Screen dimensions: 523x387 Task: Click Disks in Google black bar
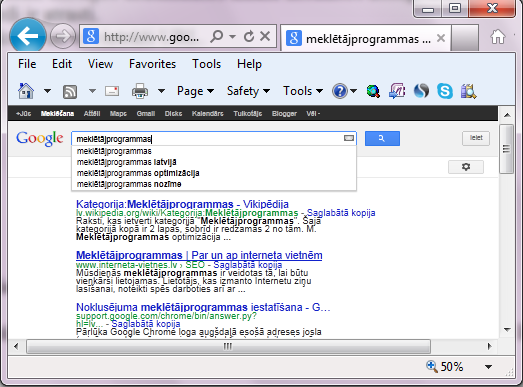[x=173, y=113]
